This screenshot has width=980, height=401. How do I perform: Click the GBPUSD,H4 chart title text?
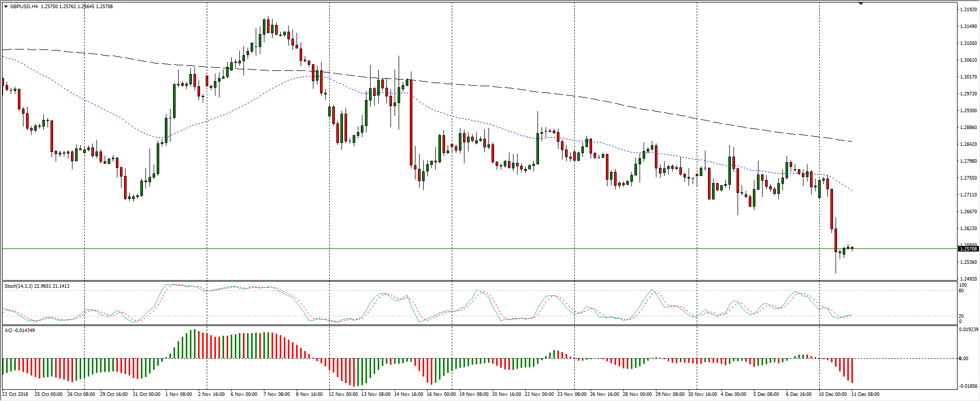point(24,7)
